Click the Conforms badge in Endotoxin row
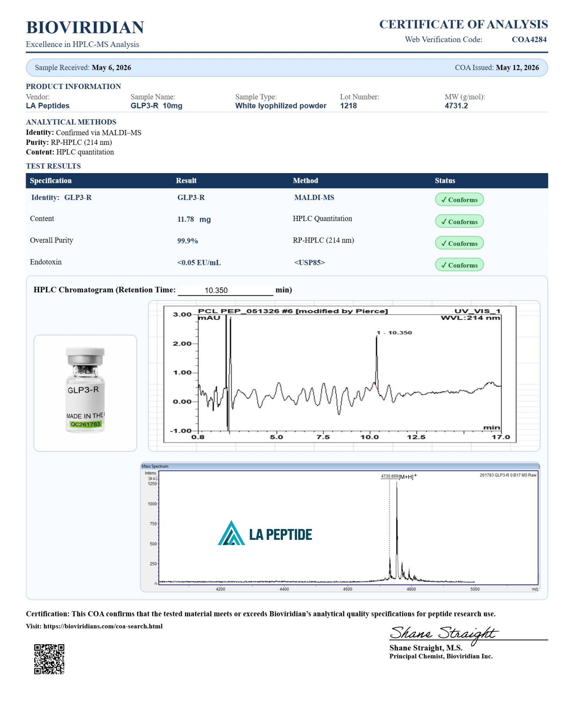Viewport: 563px width, 728px height. [459, 265]
